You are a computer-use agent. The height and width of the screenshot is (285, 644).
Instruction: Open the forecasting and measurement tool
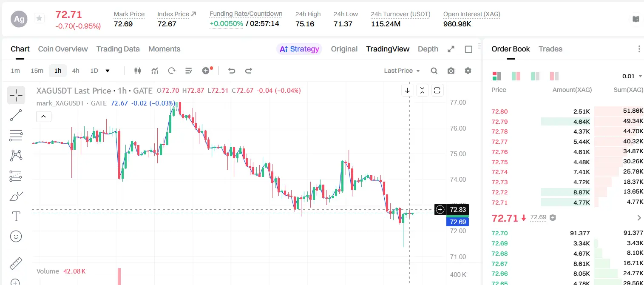[16, 176]
